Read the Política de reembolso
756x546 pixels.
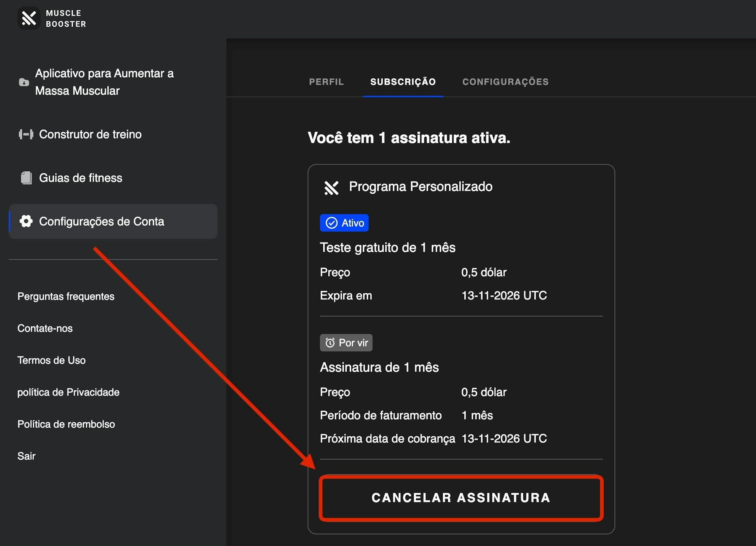[x=66, y=424]
